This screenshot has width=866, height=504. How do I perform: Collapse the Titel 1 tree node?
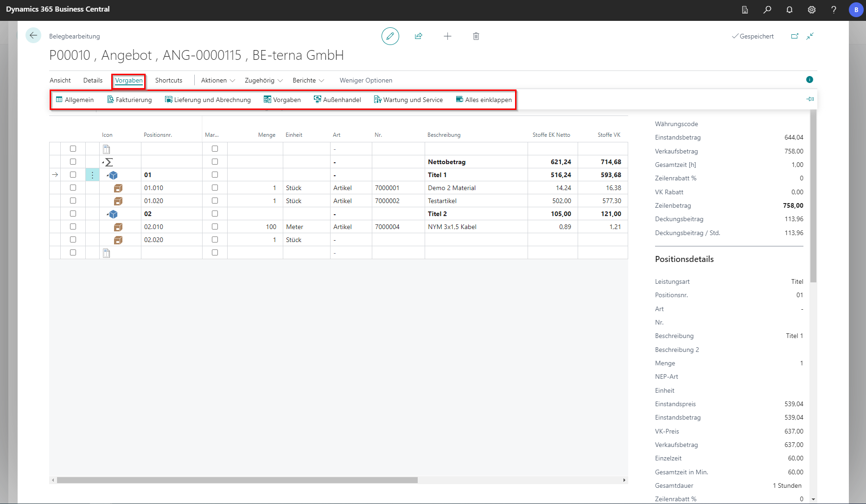[108, 176]
